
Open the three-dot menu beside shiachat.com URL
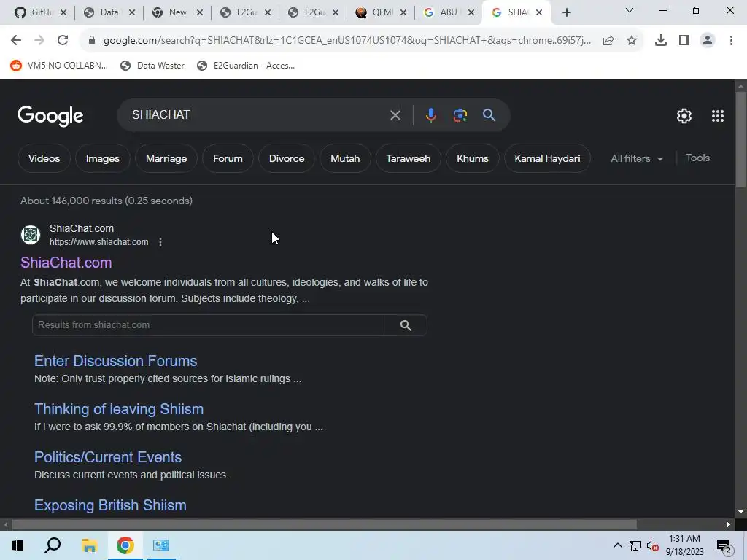pos(160,242)
